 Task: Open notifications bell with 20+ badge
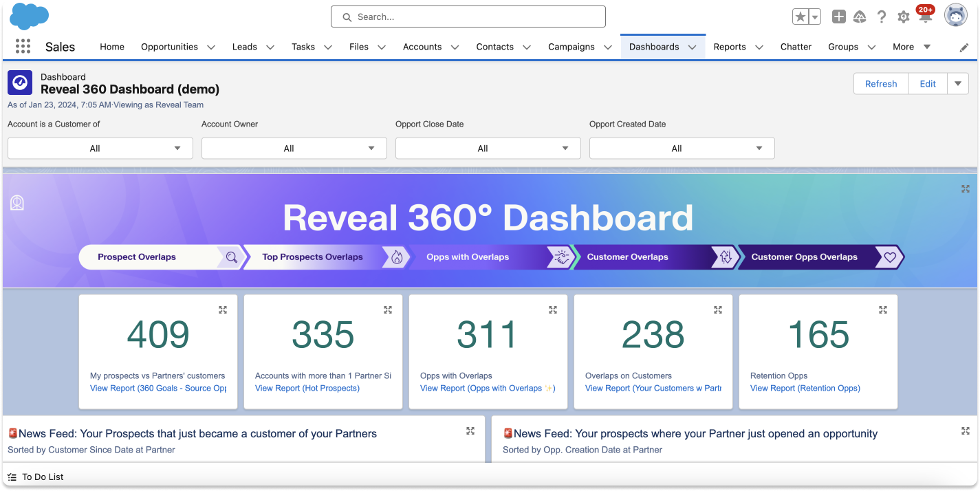coord(926,15)
